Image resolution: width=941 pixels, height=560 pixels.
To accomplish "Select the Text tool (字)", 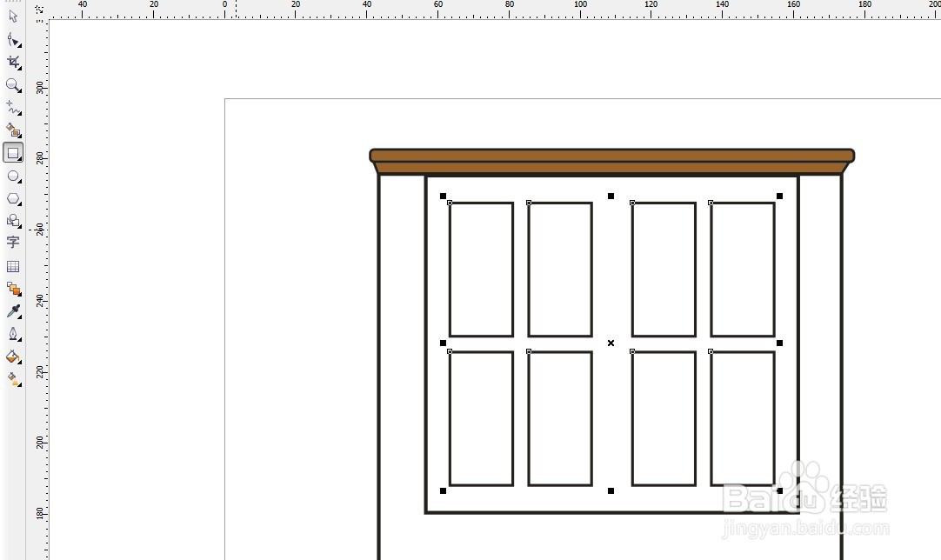I will (x=13, y=243).
